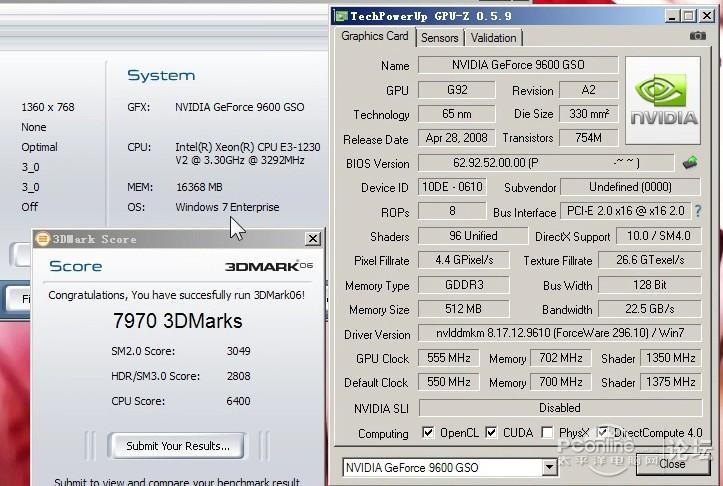This screenshot has width=723, height=486.
Task: Take a GPU-Z screenshot with camera icon
Action: [x=697, y=36]
